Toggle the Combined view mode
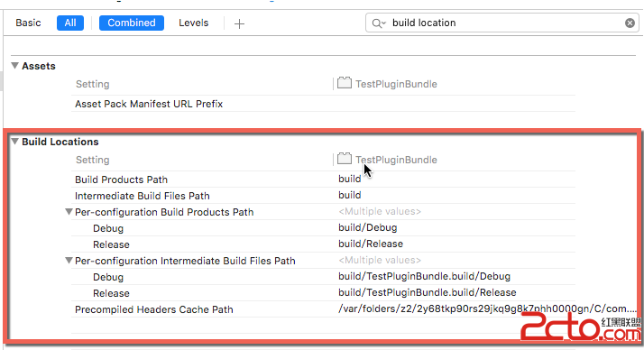This screenshot has width=644, height=350. (x=132, y=23)
